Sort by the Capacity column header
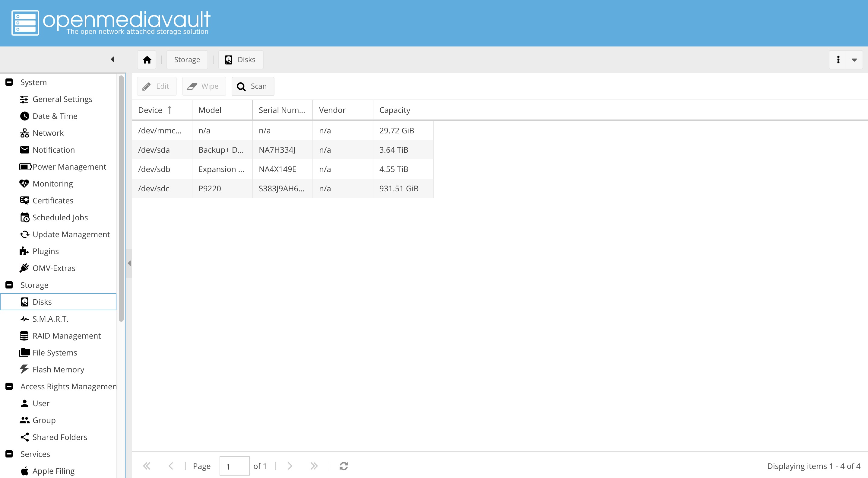Image resolution: width=868 pixels, height=478 pixels. (394, 110)
